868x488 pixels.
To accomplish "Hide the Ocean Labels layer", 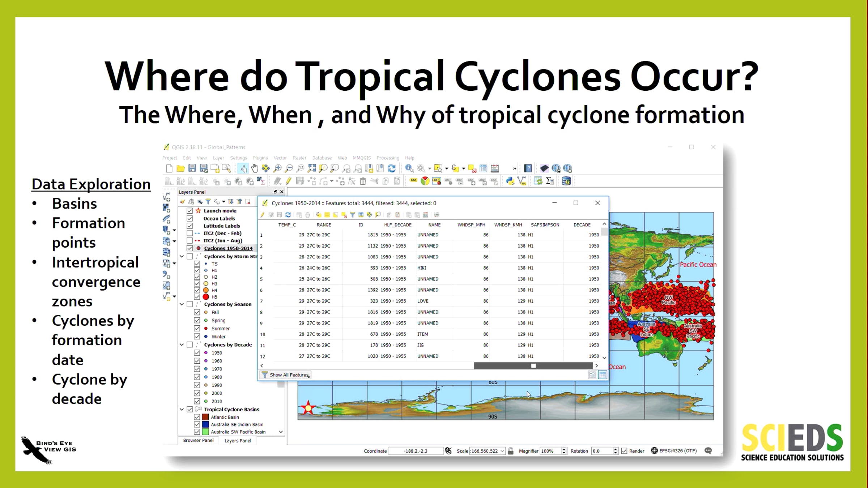I will coord(190,218).
